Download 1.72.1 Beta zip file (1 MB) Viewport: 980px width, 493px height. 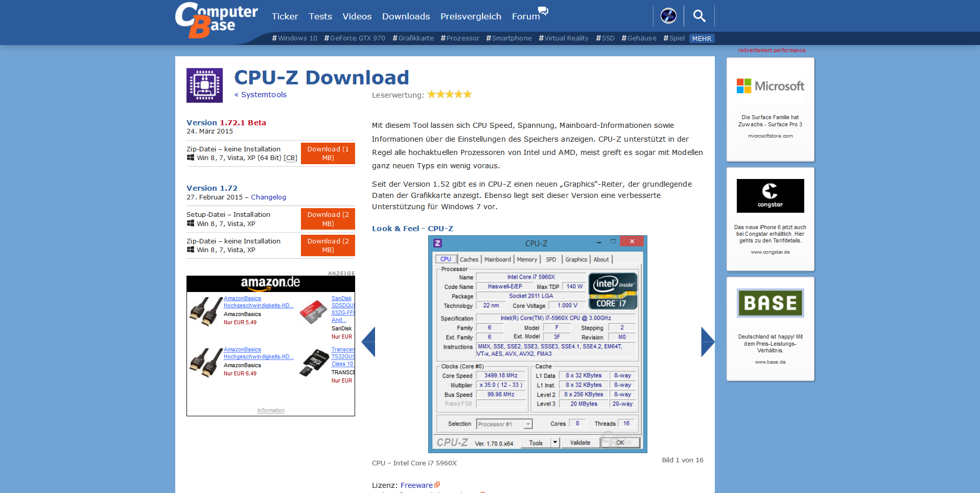click(328, 153)
